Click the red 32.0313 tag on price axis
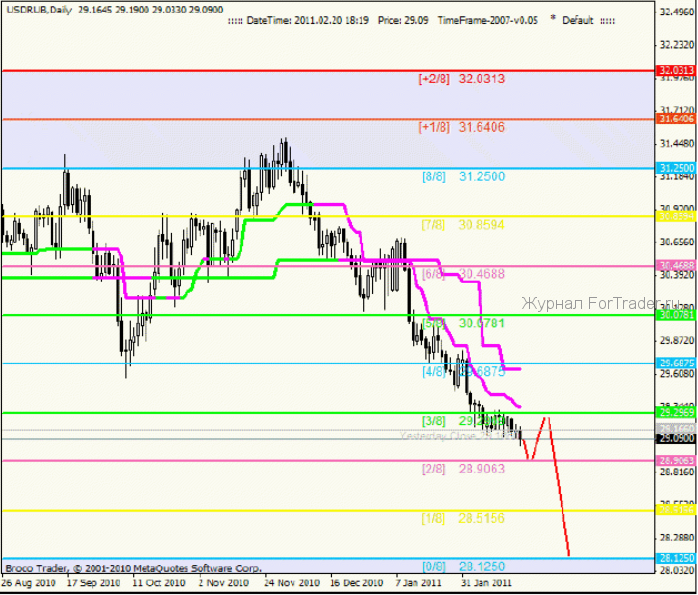Viewport: 698px width, 595px height. (x=676, y=70)
